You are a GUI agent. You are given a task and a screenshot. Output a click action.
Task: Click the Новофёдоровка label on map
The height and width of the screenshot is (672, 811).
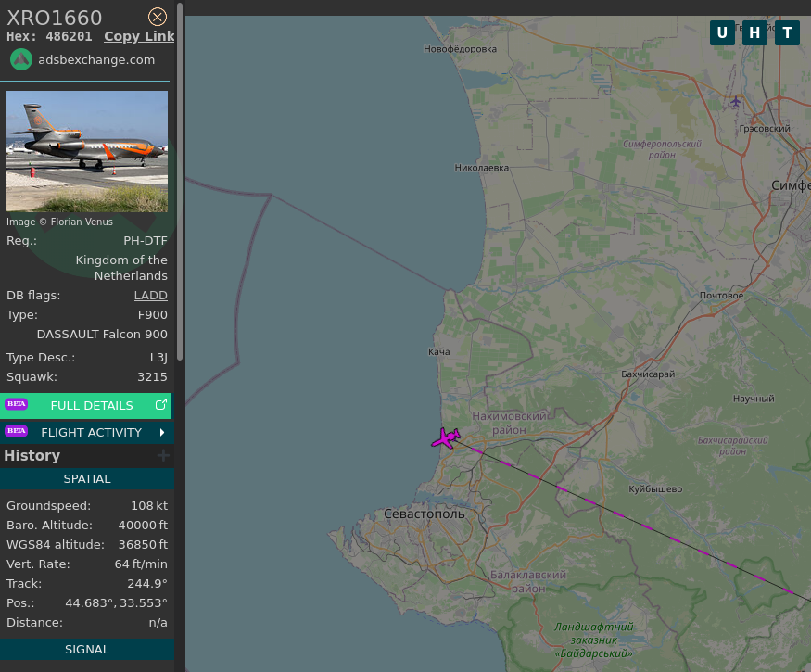coord(460,49)
